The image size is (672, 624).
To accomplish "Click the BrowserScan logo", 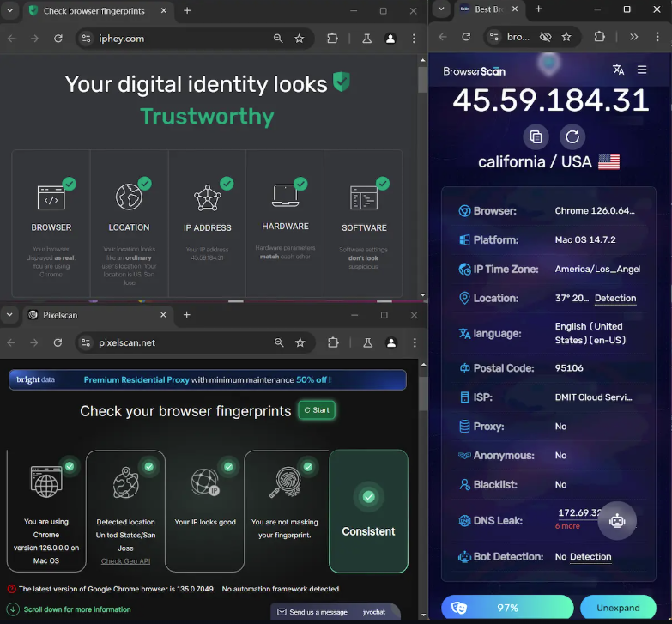I will click(x=475, y=71).
